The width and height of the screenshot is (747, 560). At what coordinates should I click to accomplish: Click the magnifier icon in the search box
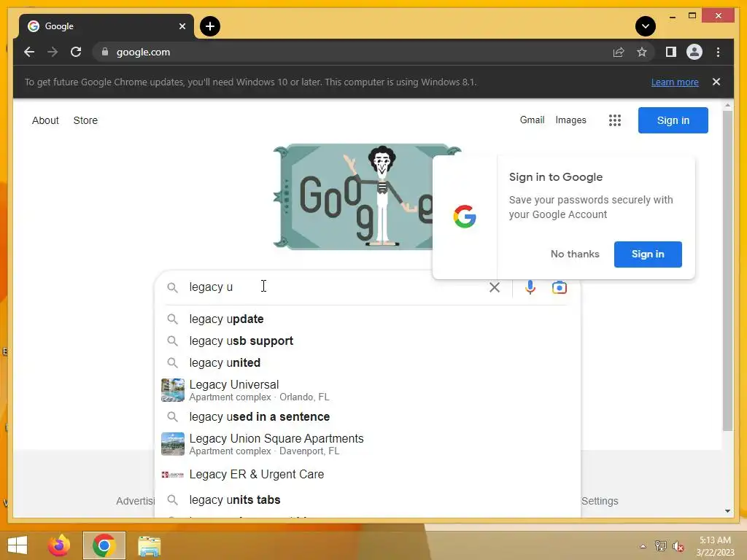pyautogui.click(x=172, y=287)
